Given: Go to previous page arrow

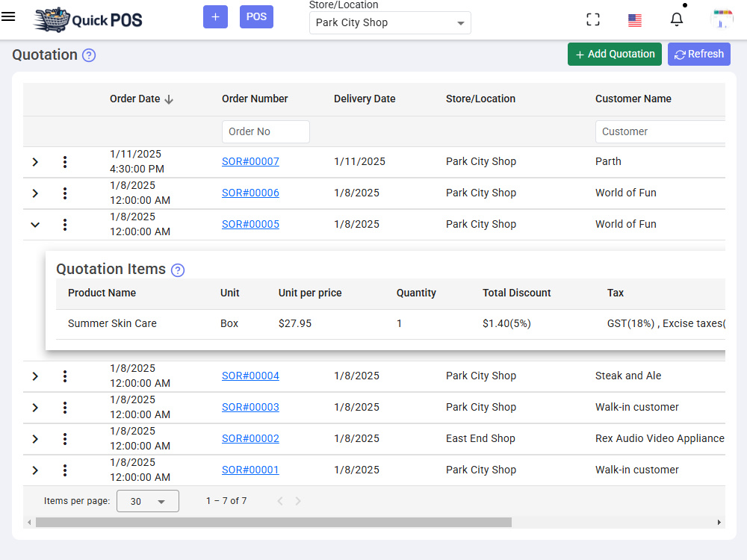Looking at the screenshot, I should click(x=280, y=501).
